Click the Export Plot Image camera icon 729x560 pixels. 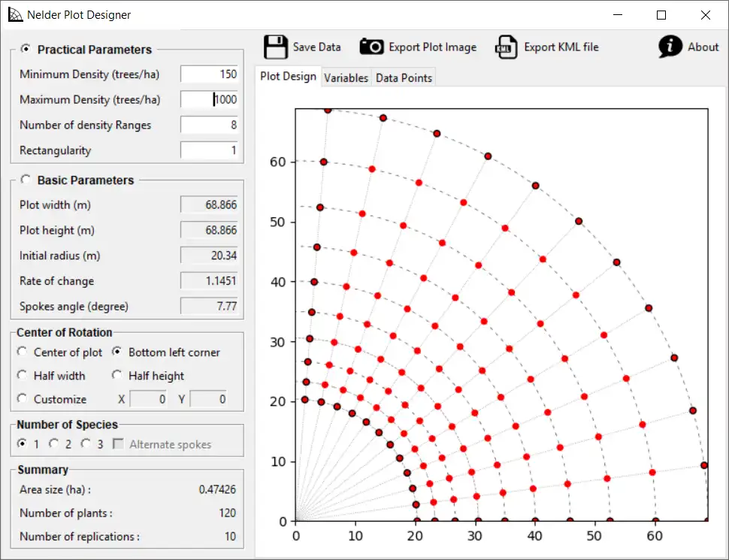coord(371,47)
